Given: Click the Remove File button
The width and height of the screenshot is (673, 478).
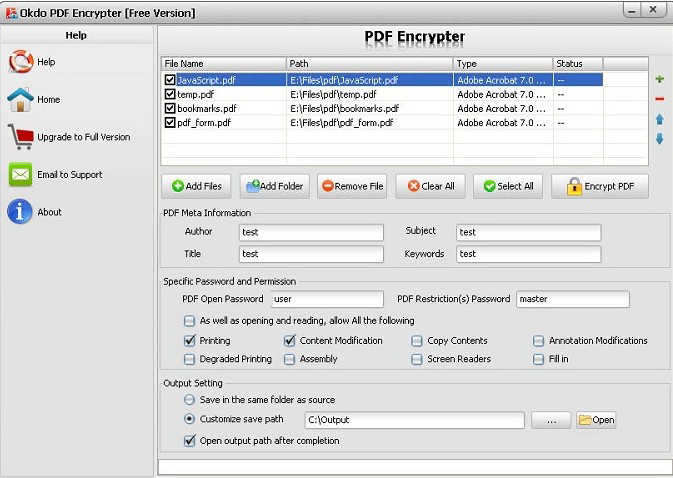Looking at the screenshot, I should click(x=352, y=186).
